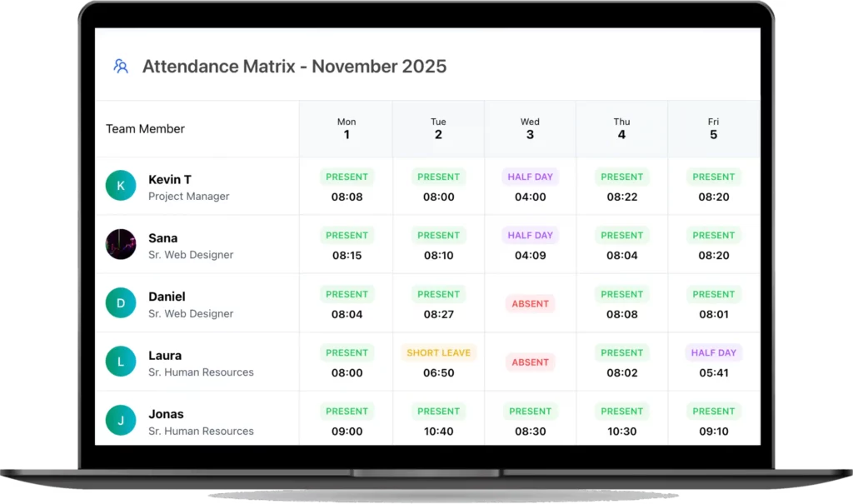Screen dimensions: 853x504
Task: Click Jonas's J avatar icon
Action: [121, 421]
